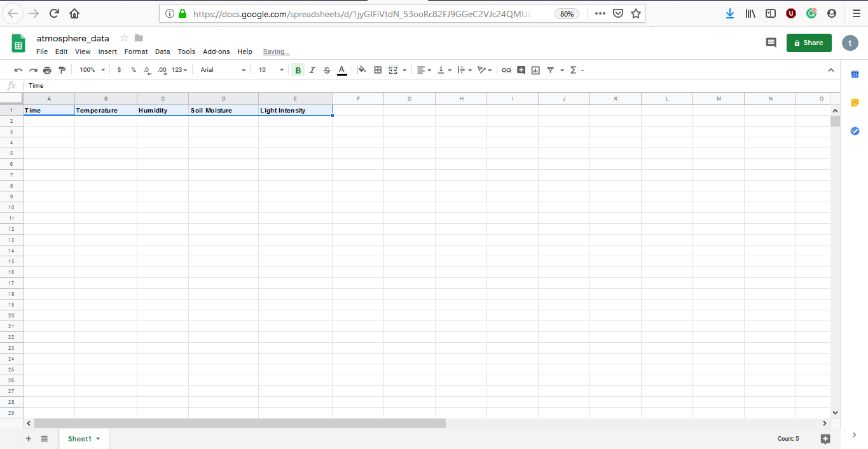Image resolution: width=868 pixels, height=449 pixels.
Task: Create a filter with funnel icon
Action: pos(551,70)
